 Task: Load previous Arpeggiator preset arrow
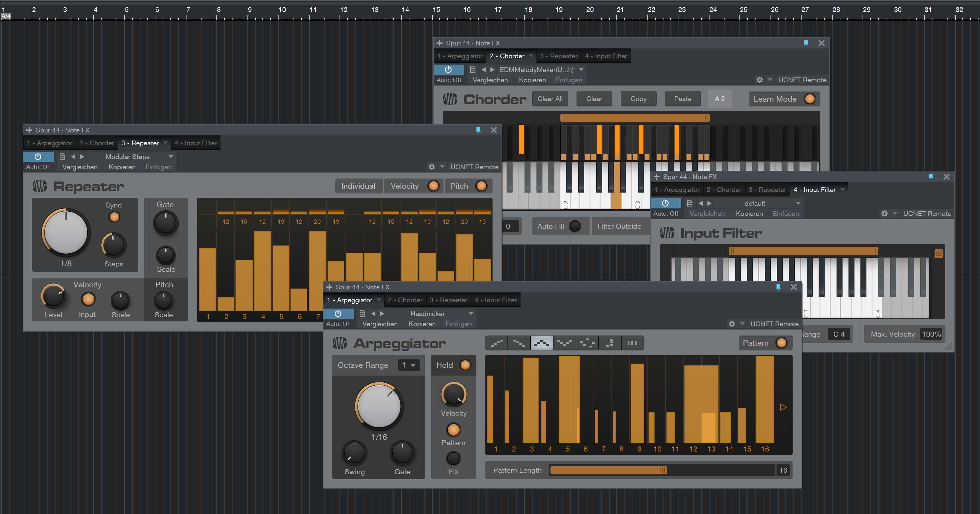[374, 314]
